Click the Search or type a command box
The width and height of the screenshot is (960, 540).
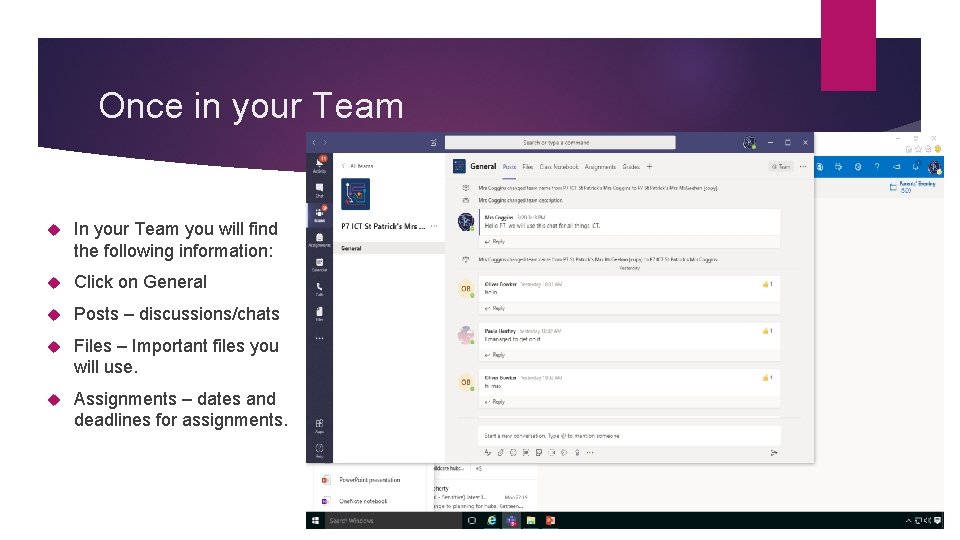tap(560, 143)
